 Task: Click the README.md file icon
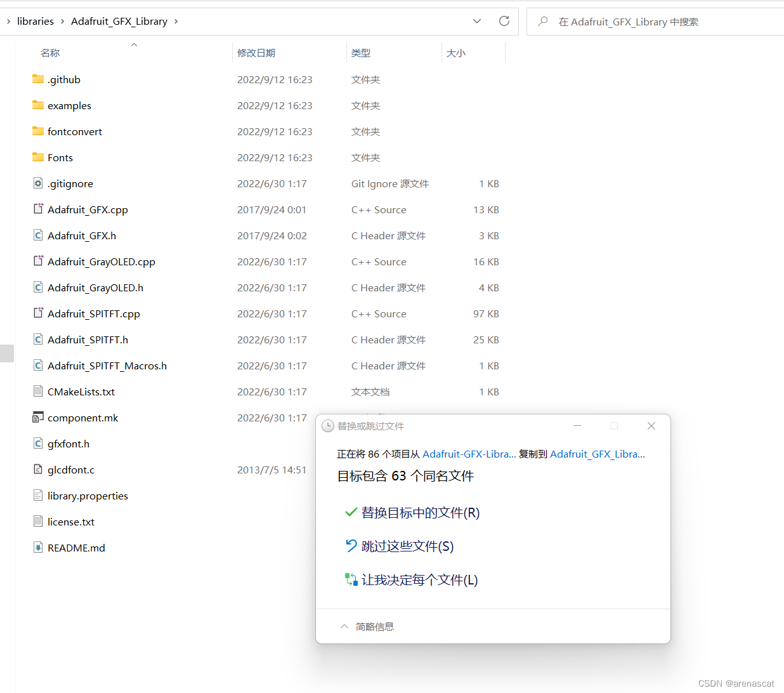pyautogui.click(x=38, y=548)
